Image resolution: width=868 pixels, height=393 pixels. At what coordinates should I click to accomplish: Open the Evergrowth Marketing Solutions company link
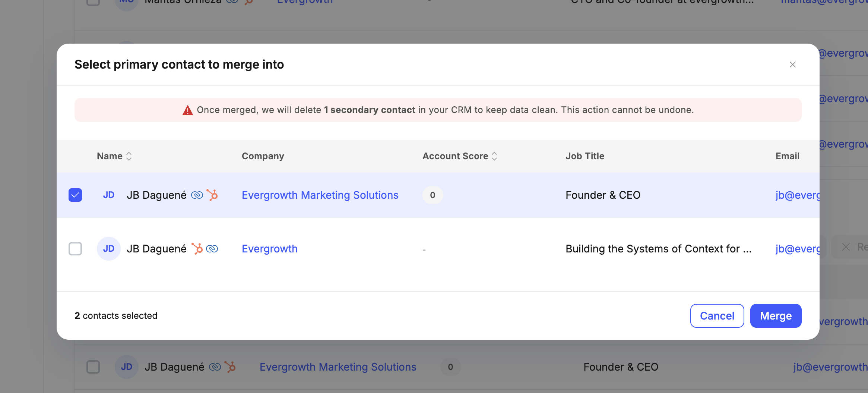coord(320,195)
